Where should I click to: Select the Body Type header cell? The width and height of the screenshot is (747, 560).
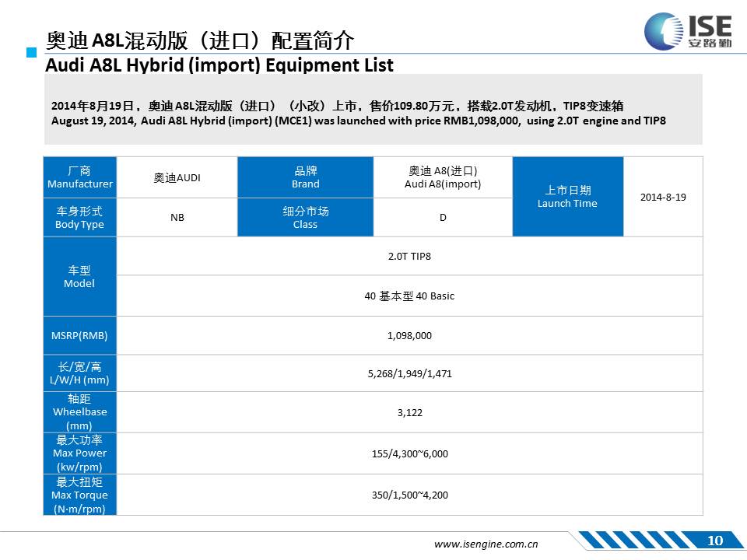click(80, 218)
